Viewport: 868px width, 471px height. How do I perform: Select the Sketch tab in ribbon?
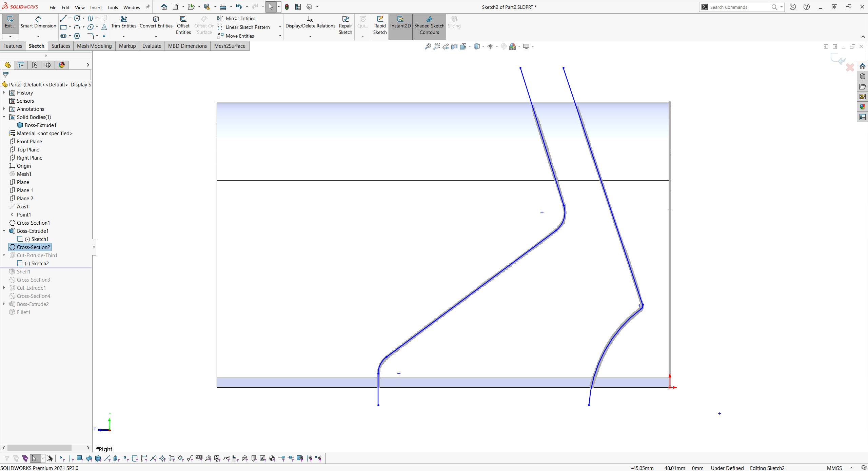click(x=36, y=46)
